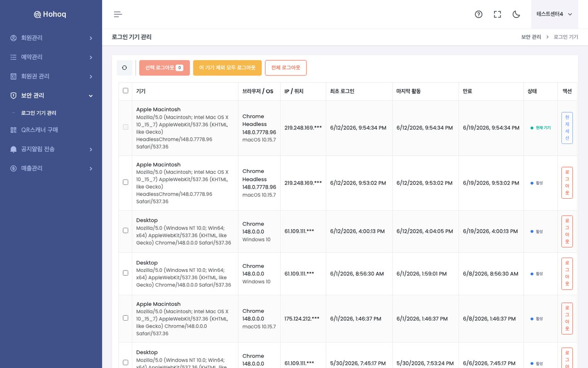Check the 9:53:02 PM Macintosh session checkbox

click(x=125, y=182)
